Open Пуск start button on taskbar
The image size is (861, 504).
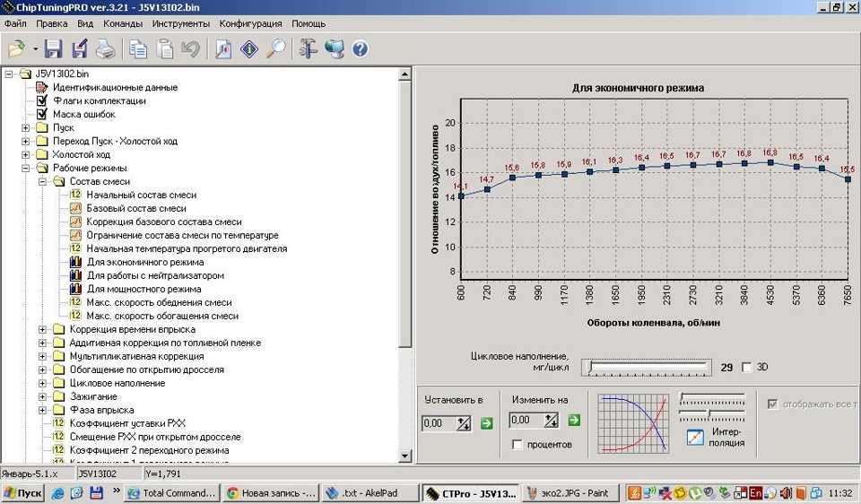point(23,493)
